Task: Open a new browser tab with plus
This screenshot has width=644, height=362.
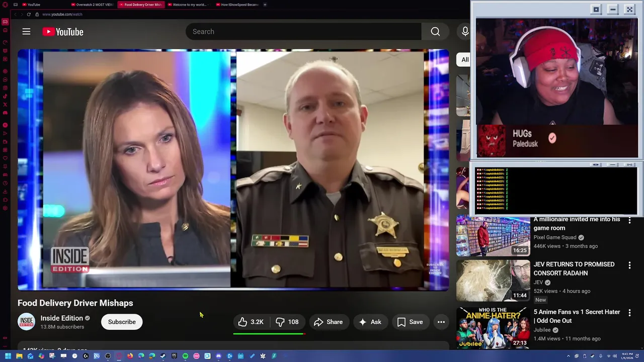Action: (265, 5)
